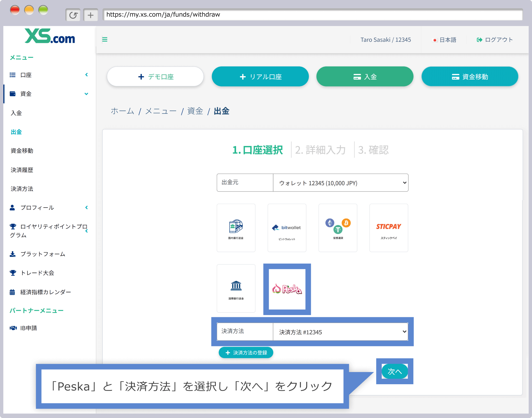This screenshot has height=418, width=532.
Task: Open the 決済方法 #12345 dropdown
Action: [x=341, y=332]
